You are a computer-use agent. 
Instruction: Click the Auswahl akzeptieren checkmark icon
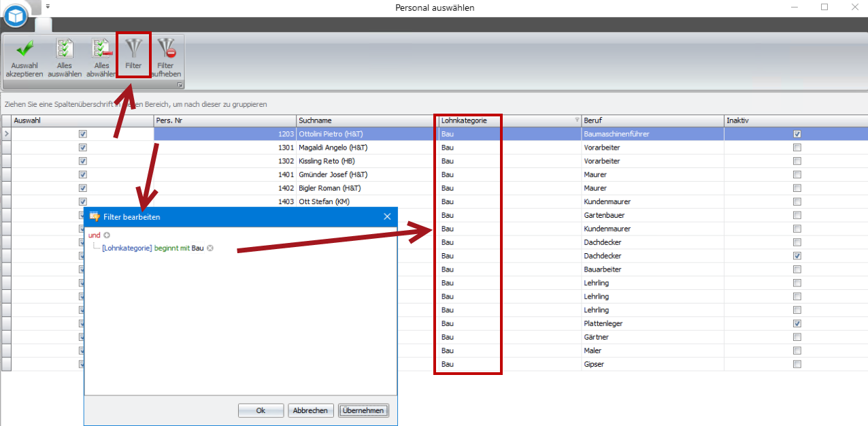pos(24,50)
